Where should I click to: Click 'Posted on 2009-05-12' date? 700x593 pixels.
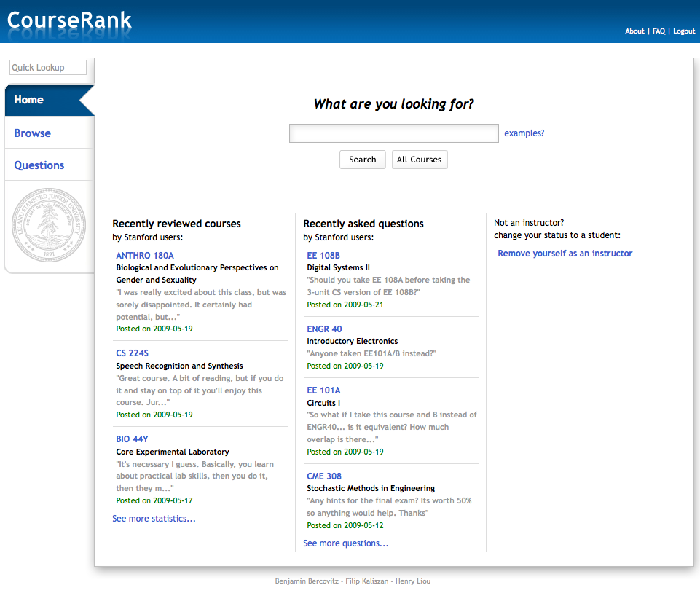345,525
